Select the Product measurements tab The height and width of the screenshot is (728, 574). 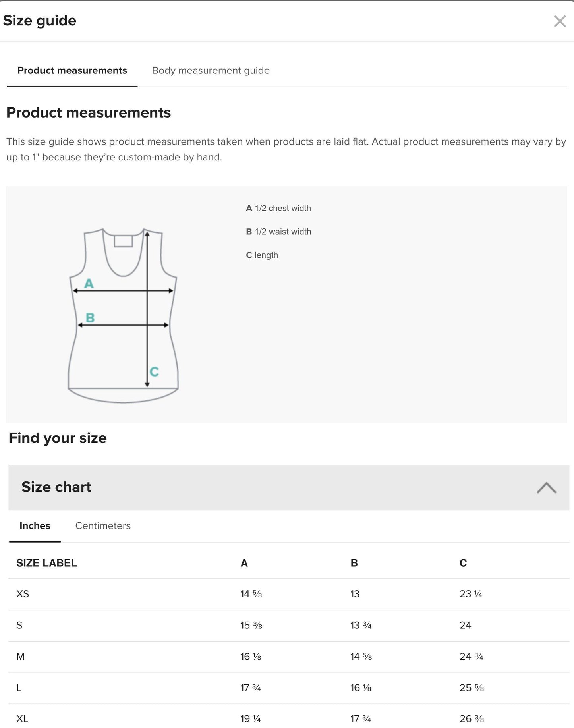pyautogui.click(x=72, y=70)
